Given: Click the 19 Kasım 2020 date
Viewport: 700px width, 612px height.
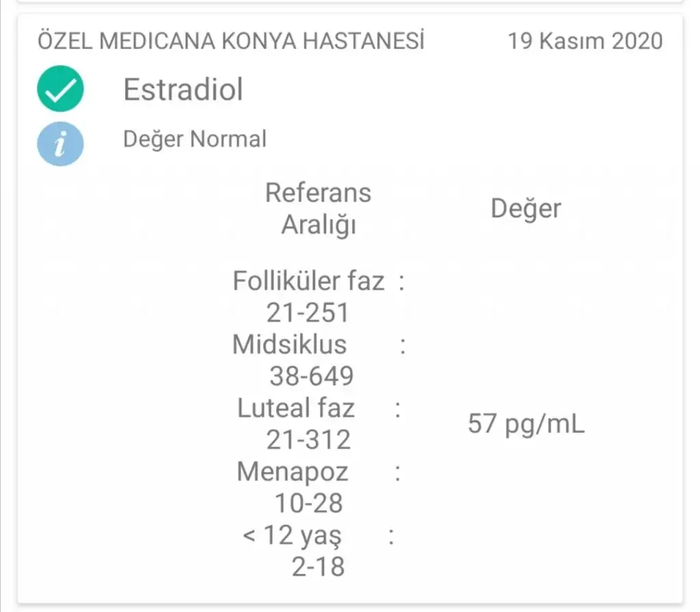Looking at the screenshot, I should pyautogui.click(x=584, y=41).
